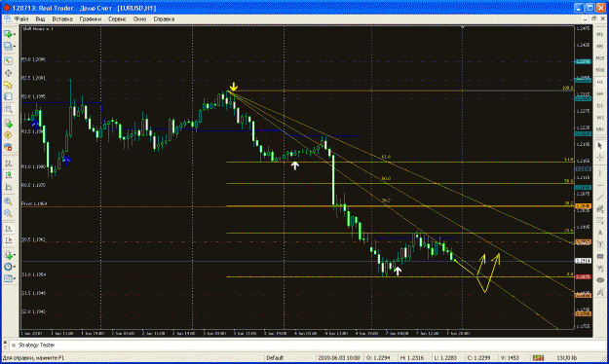This screenshot has height=364, width=609.
Task: Show the Market Watch window
Action: click(8, 61)
